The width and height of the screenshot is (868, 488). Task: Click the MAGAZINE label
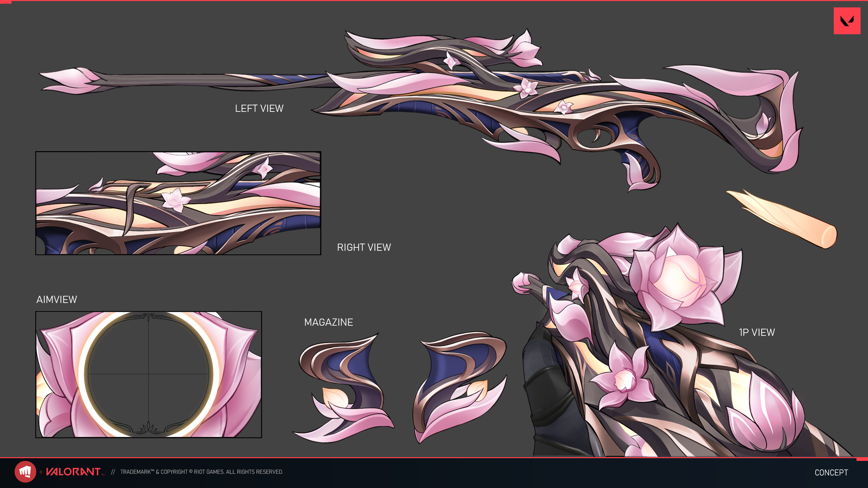(x=328, y=322)
